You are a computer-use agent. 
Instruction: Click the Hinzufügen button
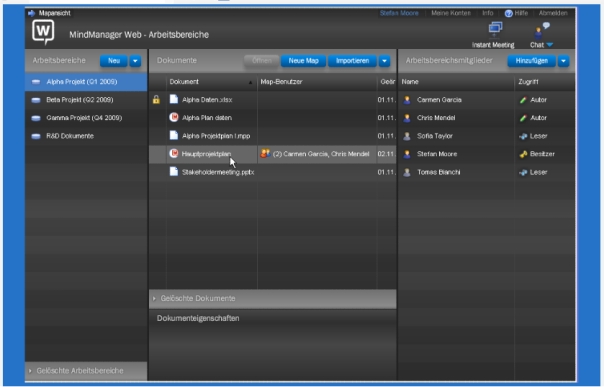click(532, 61)
